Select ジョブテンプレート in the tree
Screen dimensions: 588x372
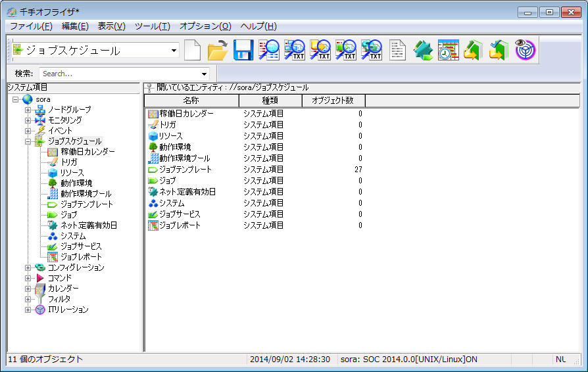click(87, 204)
